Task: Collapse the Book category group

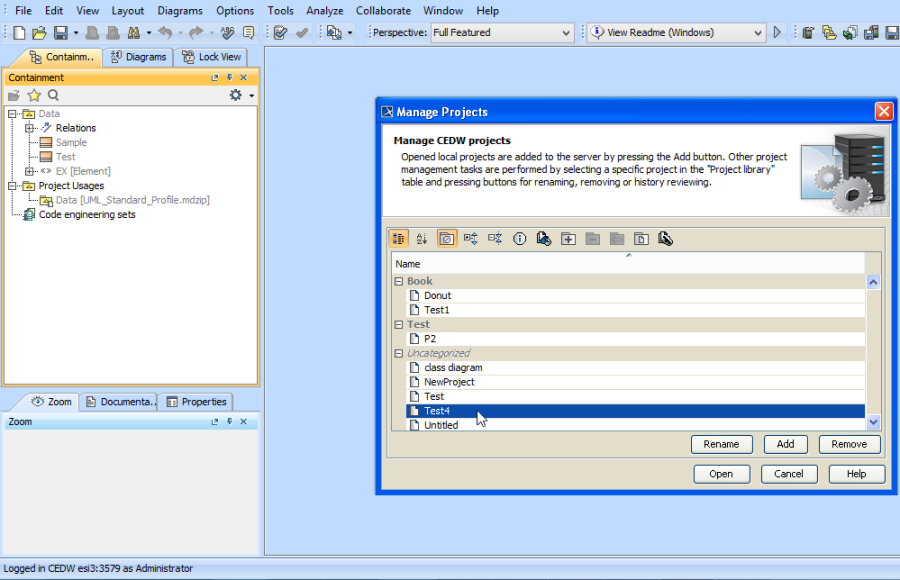Action: [x=399, y=282]
